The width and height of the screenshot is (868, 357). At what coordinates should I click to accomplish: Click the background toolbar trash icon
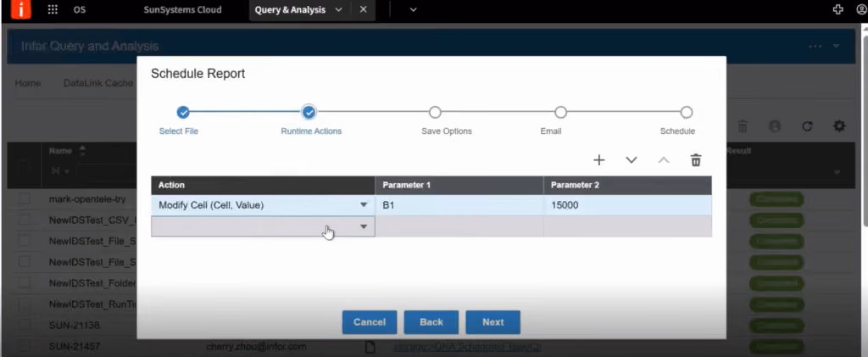pos(743,126)
